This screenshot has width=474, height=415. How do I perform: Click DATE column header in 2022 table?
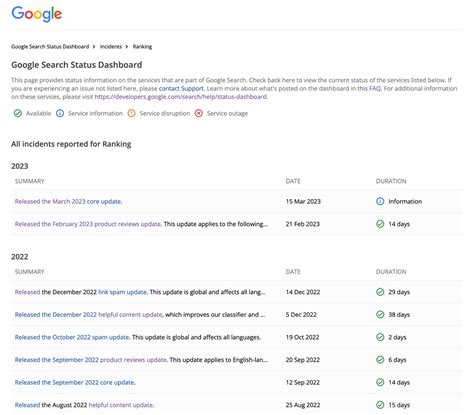[293, 272]
